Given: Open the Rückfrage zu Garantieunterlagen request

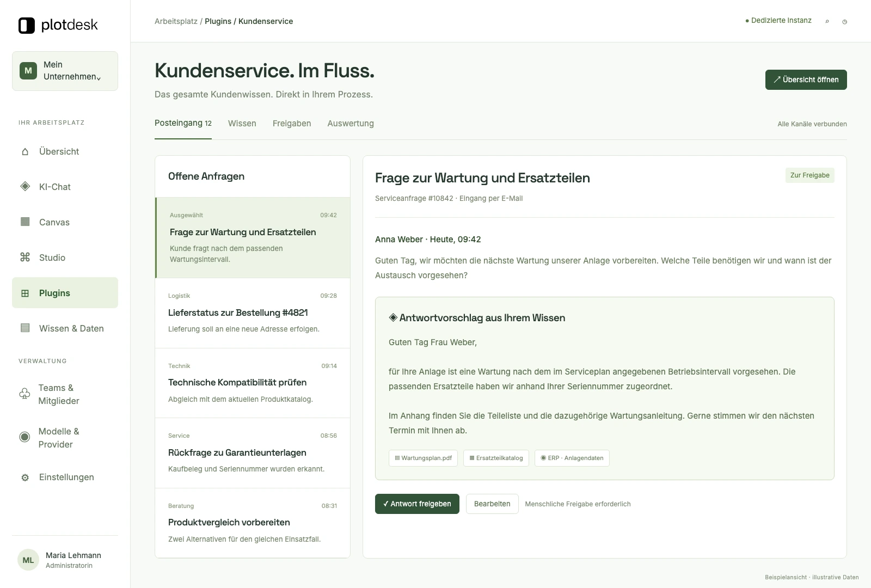Looking at the screenshot, I should (253, 453).
